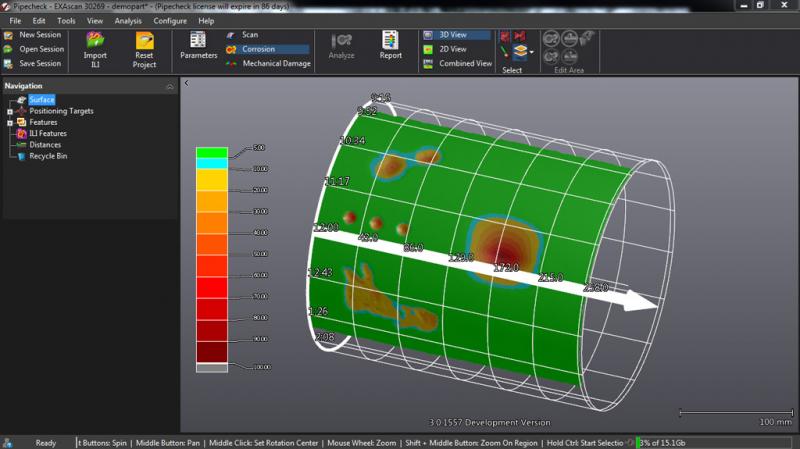Click Save Session
Image resolution: width=800 pixels, height=449 pixels.
click(40, 63)
